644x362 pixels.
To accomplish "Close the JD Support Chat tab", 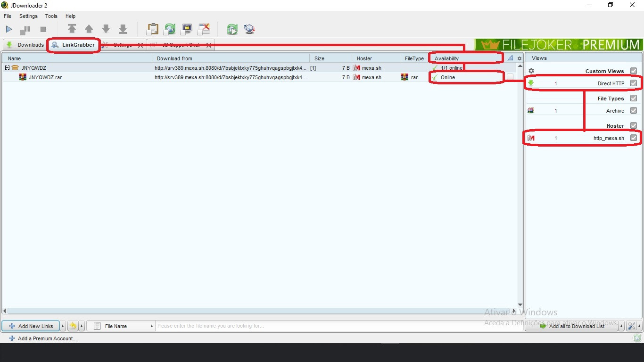I will pos(209,45).
